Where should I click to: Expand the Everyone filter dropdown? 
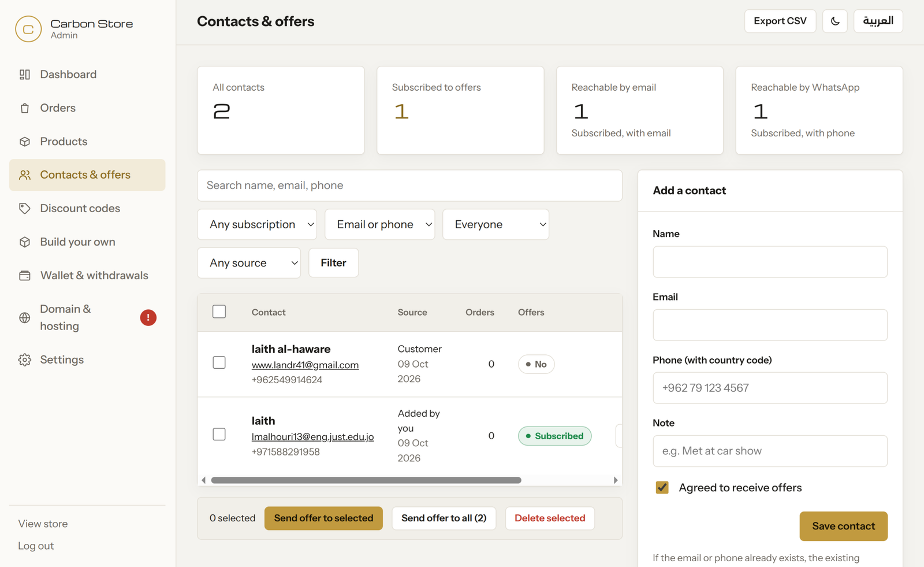(x=495, y=224)
